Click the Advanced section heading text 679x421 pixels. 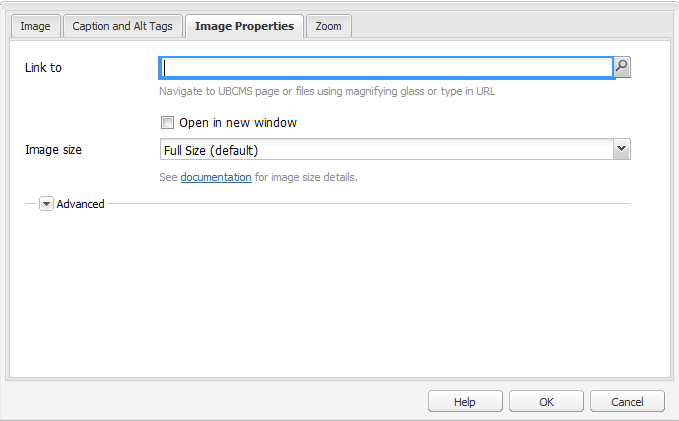[81, 204]
